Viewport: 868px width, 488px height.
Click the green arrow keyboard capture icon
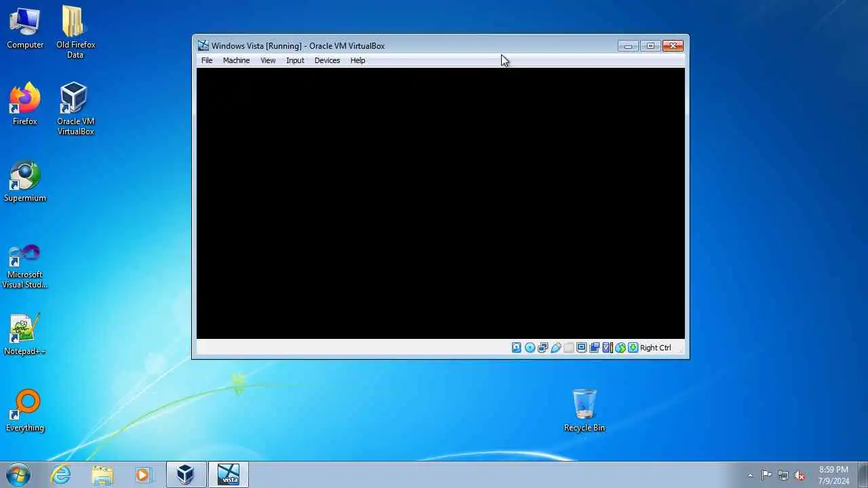click(633, 348)
